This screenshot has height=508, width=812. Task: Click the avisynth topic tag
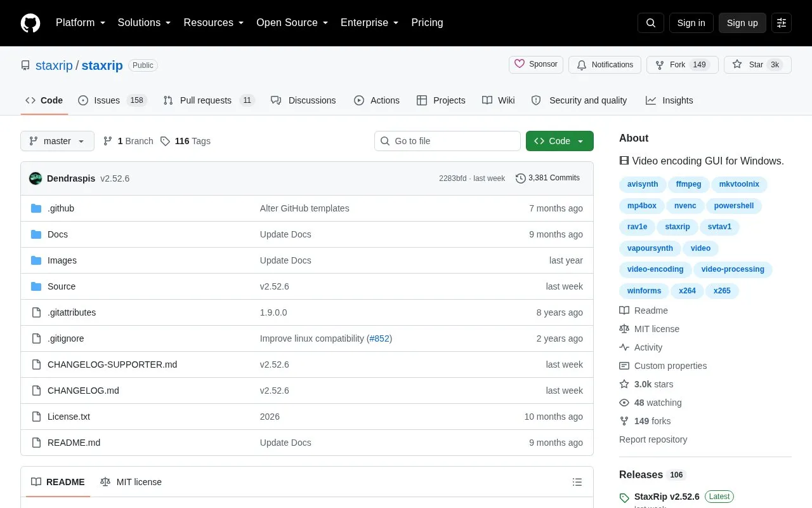[x=643, y=184]
